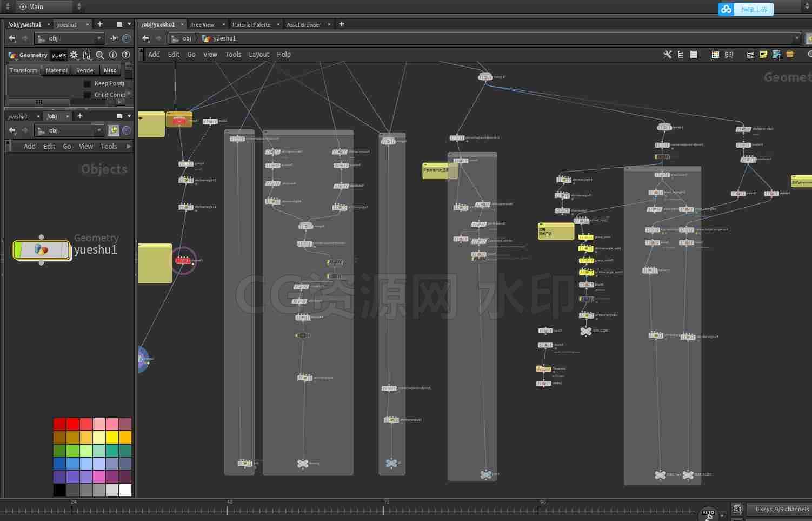Toggle link circle in parameter pane
This screenshot has width=812, height=521.
click(127, 38)
